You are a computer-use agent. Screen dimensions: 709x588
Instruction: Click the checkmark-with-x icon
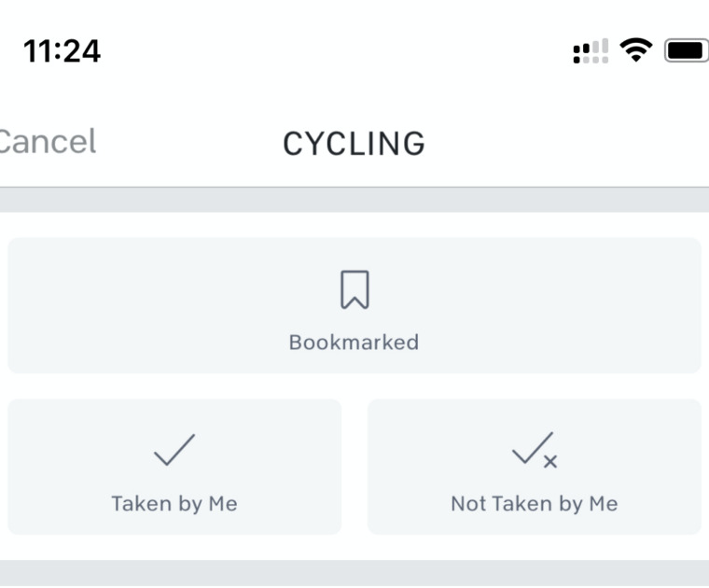(534, 452)
